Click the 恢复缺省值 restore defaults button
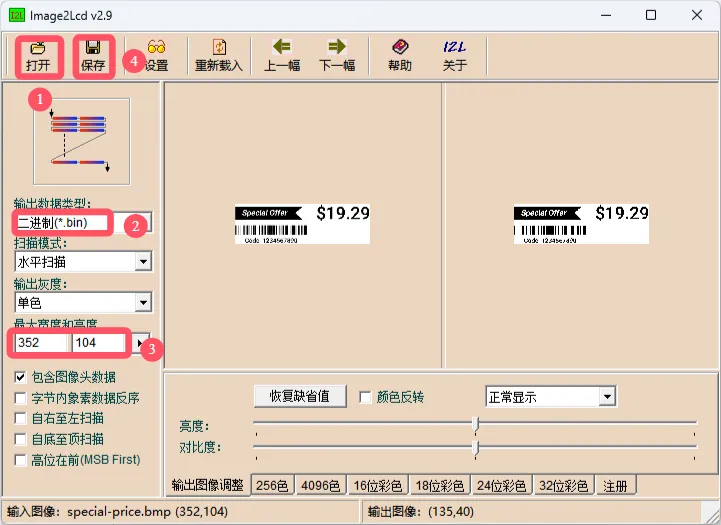Screen dimensions: 721x525 [300, 396]
